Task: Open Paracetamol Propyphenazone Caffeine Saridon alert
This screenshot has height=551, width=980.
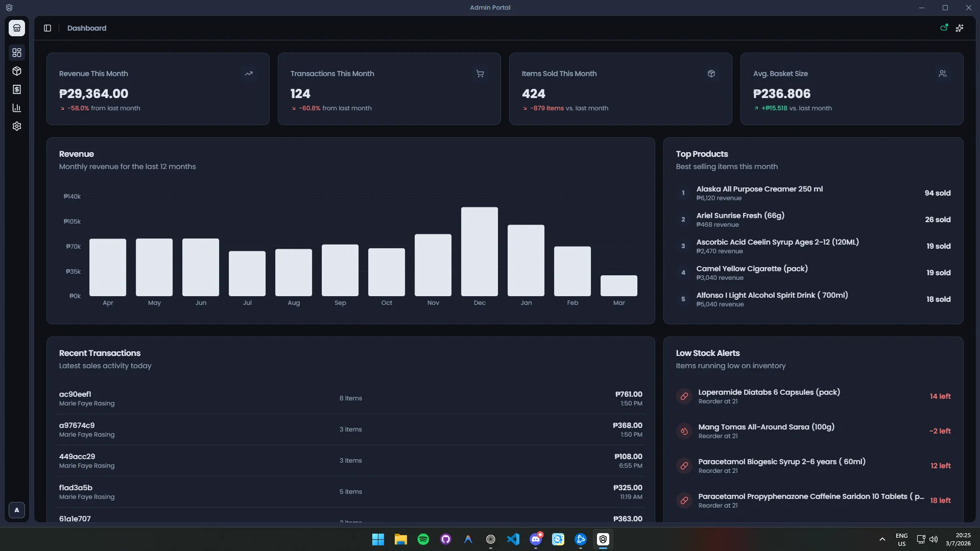Action: pos(814,500)
